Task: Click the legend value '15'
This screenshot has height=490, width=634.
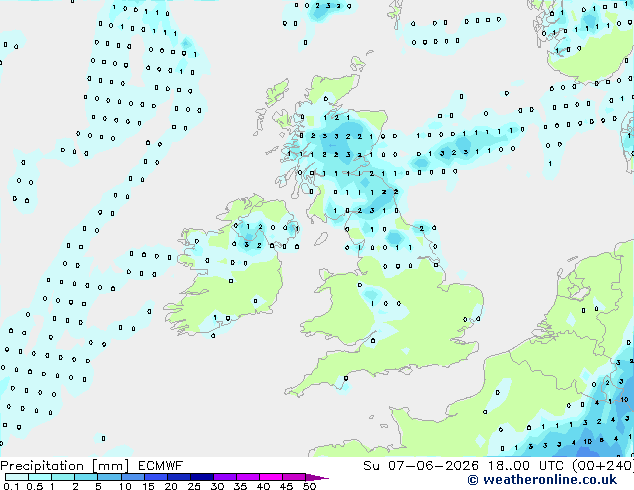Action: [148, 486]
